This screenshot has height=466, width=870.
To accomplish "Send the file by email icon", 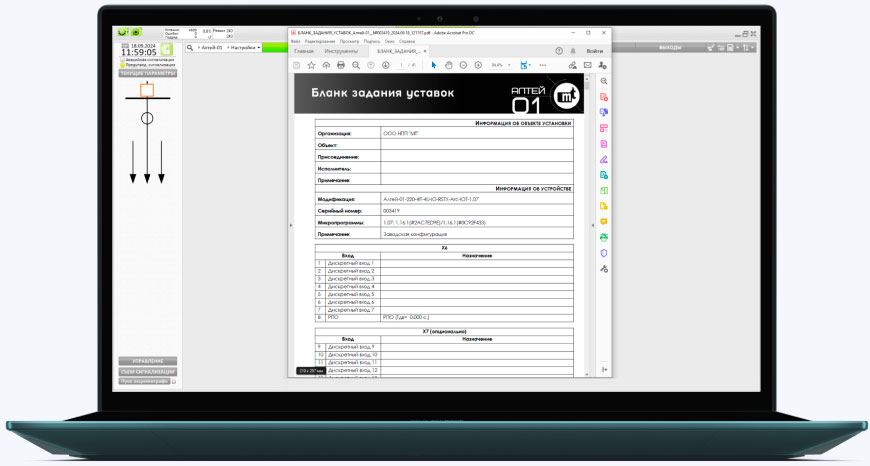I will (x=588, y=65).
